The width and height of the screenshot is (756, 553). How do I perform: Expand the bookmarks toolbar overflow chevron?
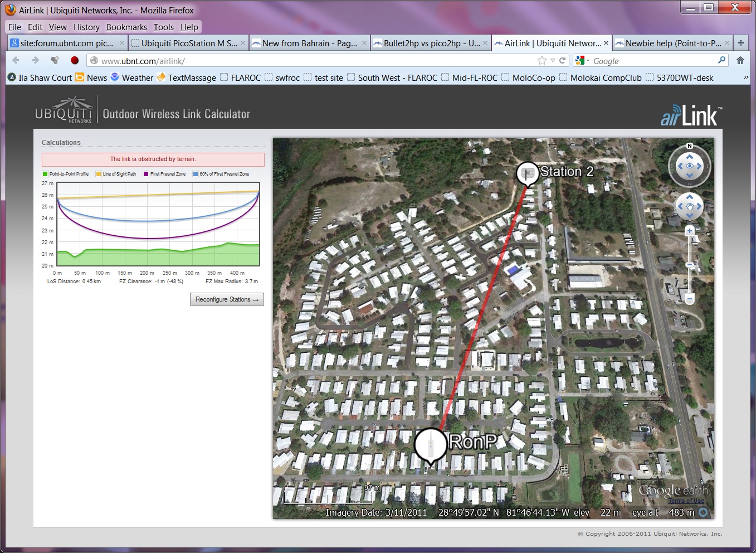(746, 77)
